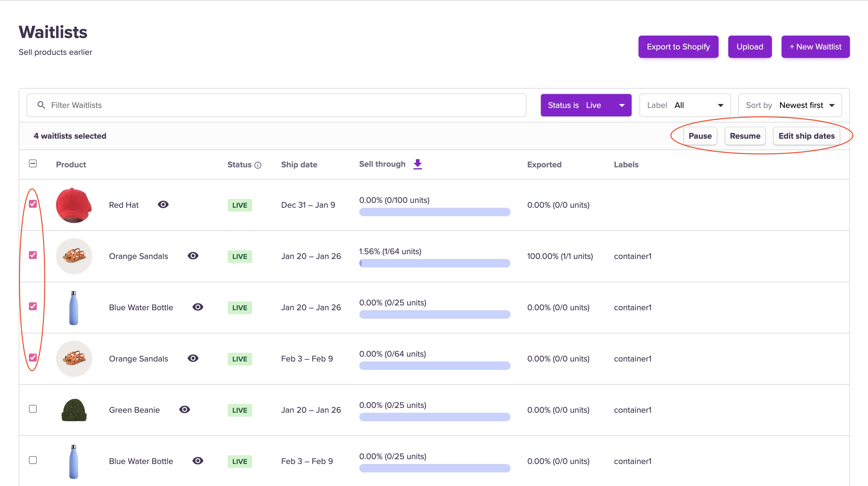Viewport: 868px width, 486px height.
Task: Click the search magnifier icon in filter box
Action: (41, 105)
